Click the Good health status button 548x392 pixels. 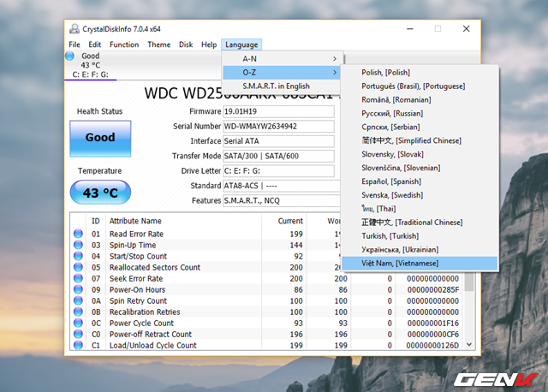coord(100,139)
